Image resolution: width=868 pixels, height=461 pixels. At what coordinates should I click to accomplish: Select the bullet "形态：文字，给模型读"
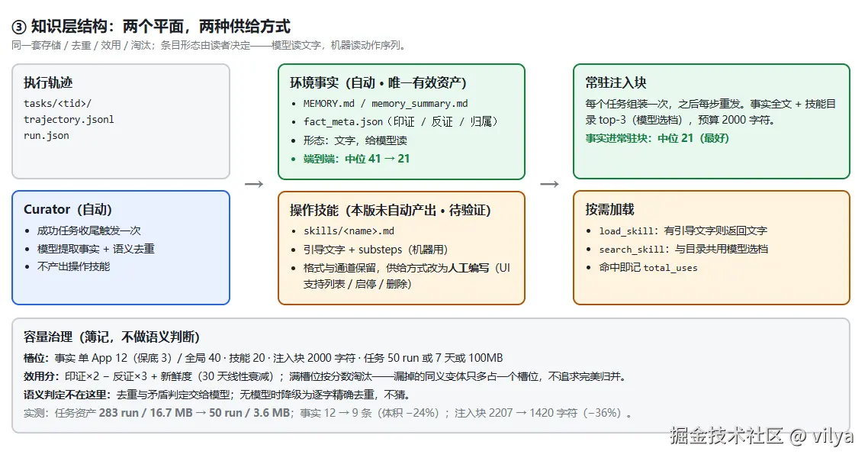[355, 140]
